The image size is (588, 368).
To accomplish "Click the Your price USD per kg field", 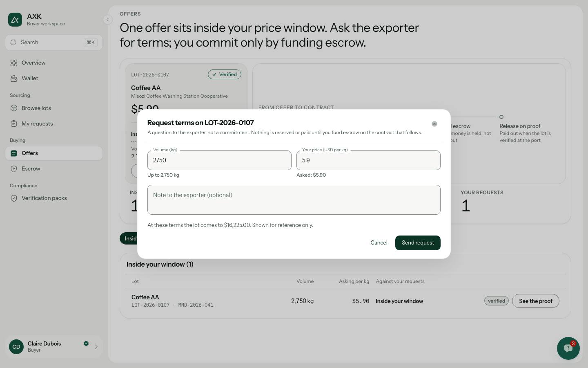I will [x=368, y=160].
